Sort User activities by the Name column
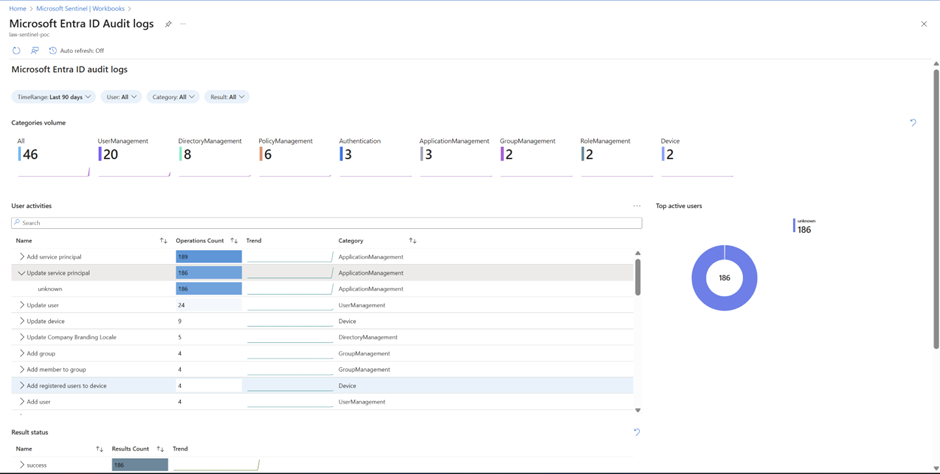Image resolution: width=940 pixels, height=474 pixels. [x=163, y=241]
